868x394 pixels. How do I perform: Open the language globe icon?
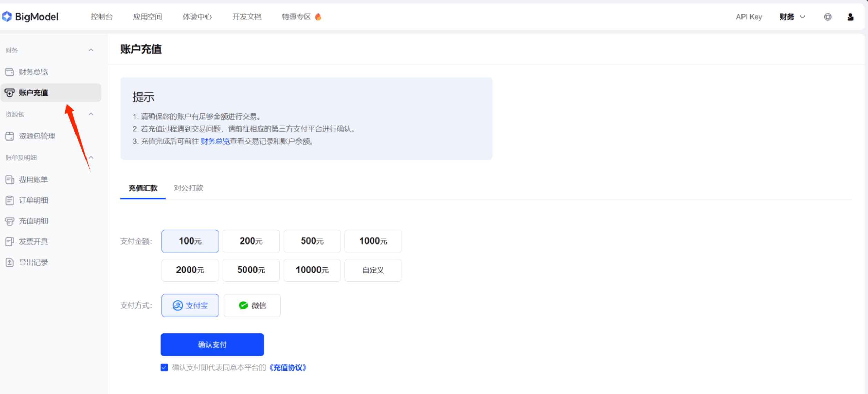(x=827, y=17)
